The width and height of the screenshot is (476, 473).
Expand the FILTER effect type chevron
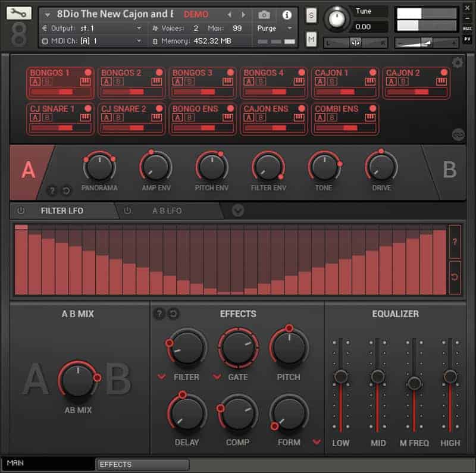[162, 377]
